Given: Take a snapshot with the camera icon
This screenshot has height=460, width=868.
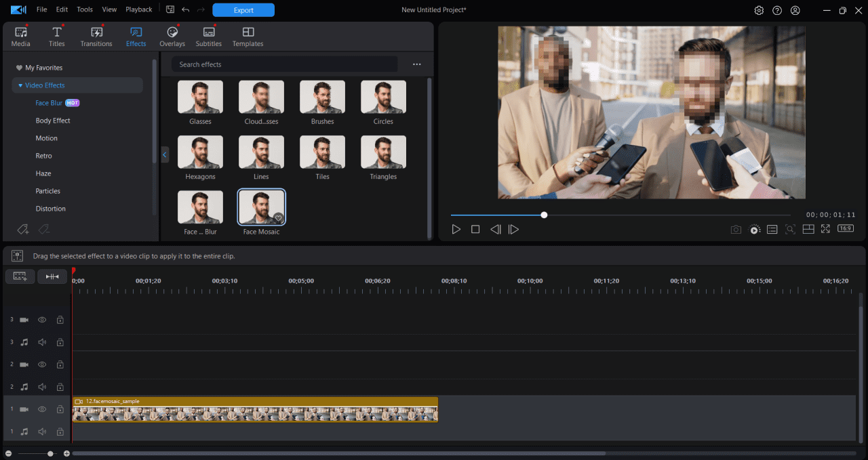Looking at the screenshot, I should click(x=736, y=229).
